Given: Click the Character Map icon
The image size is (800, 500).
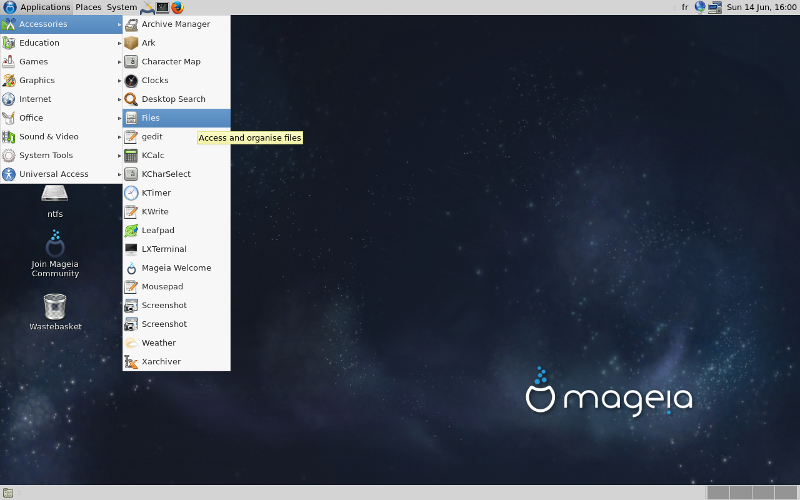Looking at the screenshot, I should (x=131, y=62).
